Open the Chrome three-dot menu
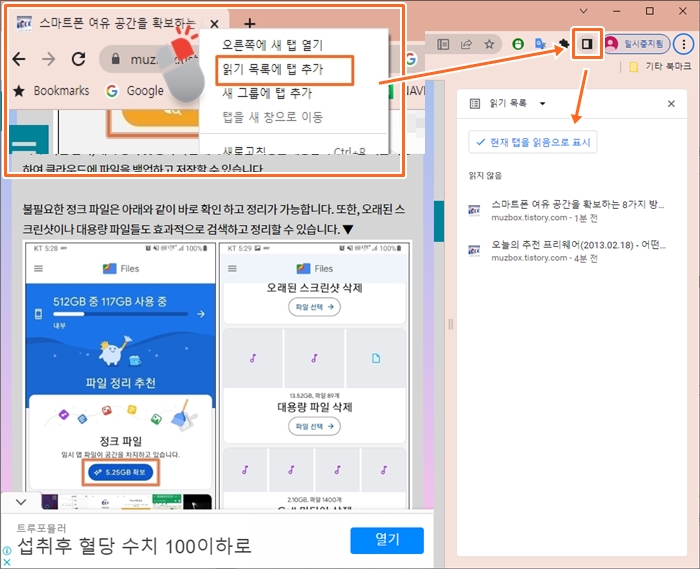The width and height of the screenshot is (700, 569). pos(683,44)
